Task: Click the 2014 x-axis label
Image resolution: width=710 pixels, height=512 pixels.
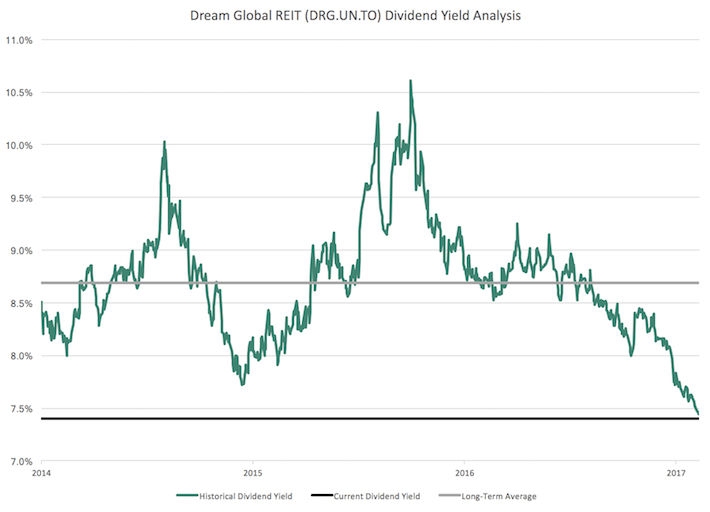Action: 41,473
